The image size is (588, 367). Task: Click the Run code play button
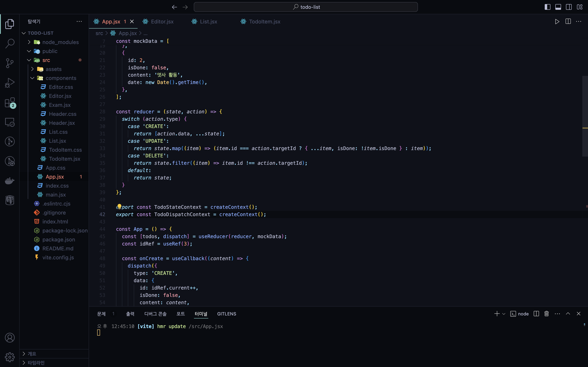(x=557, y=22)
